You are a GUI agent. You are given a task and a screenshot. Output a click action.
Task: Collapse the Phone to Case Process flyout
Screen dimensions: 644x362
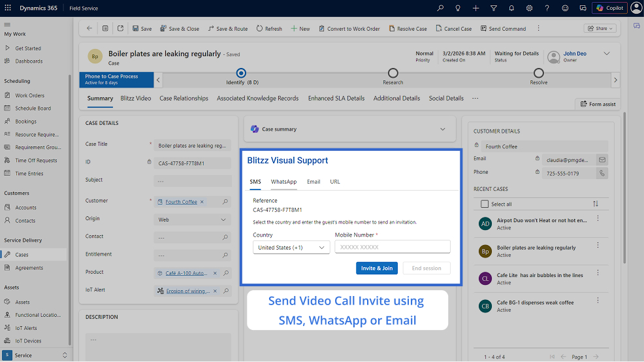158,80
